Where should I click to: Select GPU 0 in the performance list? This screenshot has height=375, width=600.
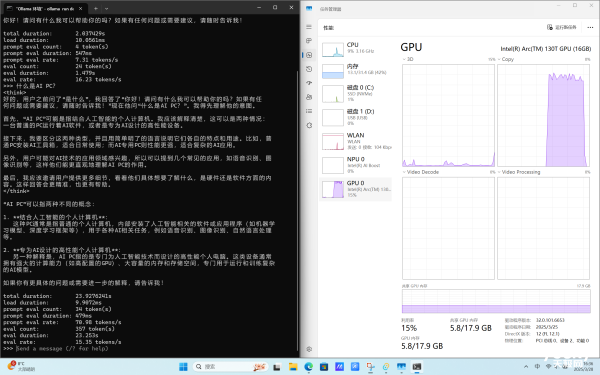pos(356,189)
